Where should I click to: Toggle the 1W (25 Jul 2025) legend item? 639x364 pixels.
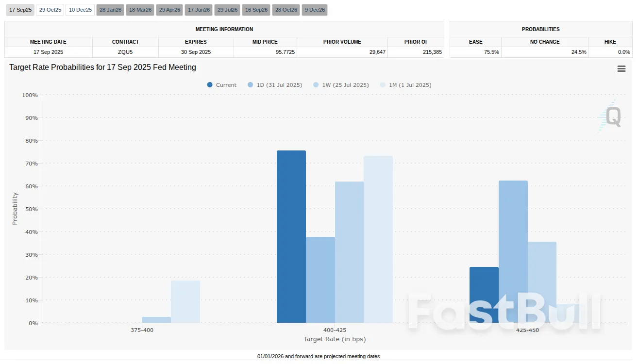tap(341, 85)
